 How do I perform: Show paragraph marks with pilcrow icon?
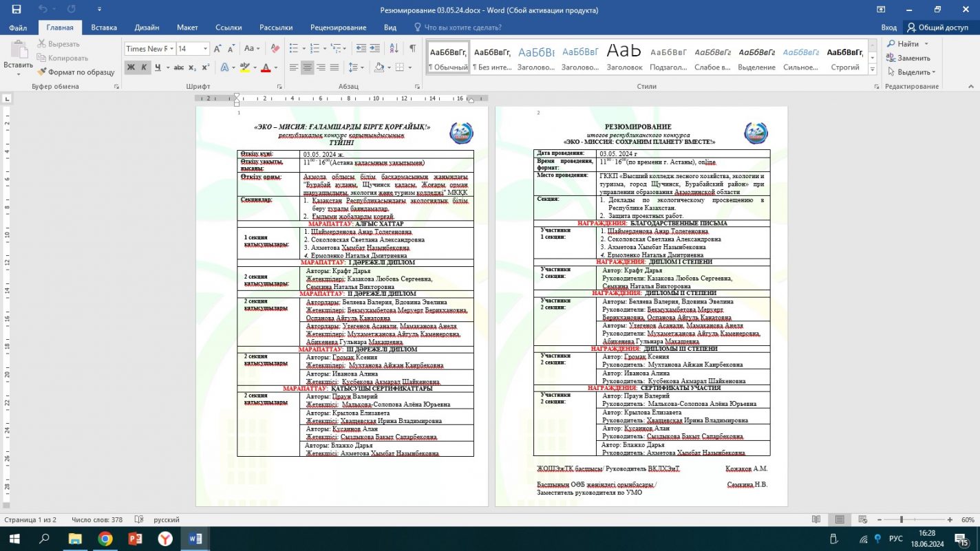pos(412,49)
